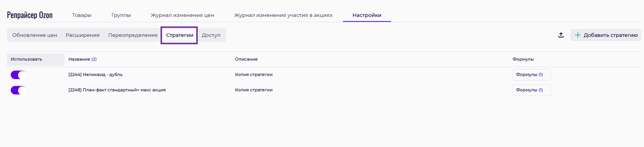The image size is (644, 147).
Task: Click the Репрайсер Ozon title
Action: pyautogui.click(x=30, y=15)
